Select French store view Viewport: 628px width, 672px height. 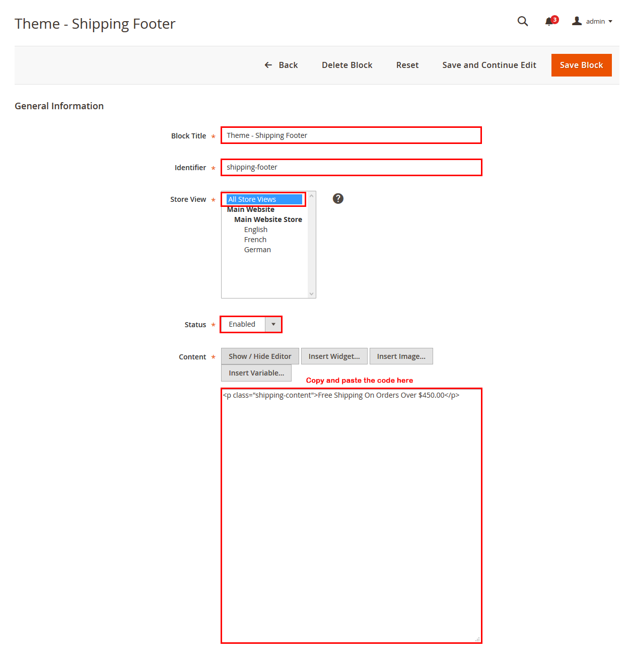click(255, 240)
